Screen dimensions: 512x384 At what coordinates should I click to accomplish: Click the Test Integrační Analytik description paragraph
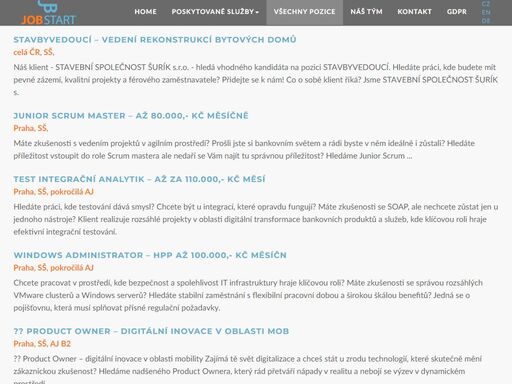256,219
